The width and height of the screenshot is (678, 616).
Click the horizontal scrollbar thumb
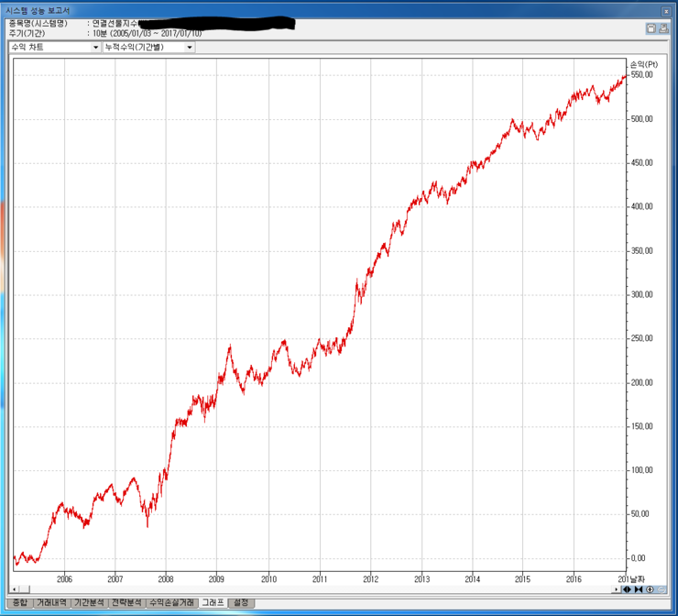coord(24,589)
